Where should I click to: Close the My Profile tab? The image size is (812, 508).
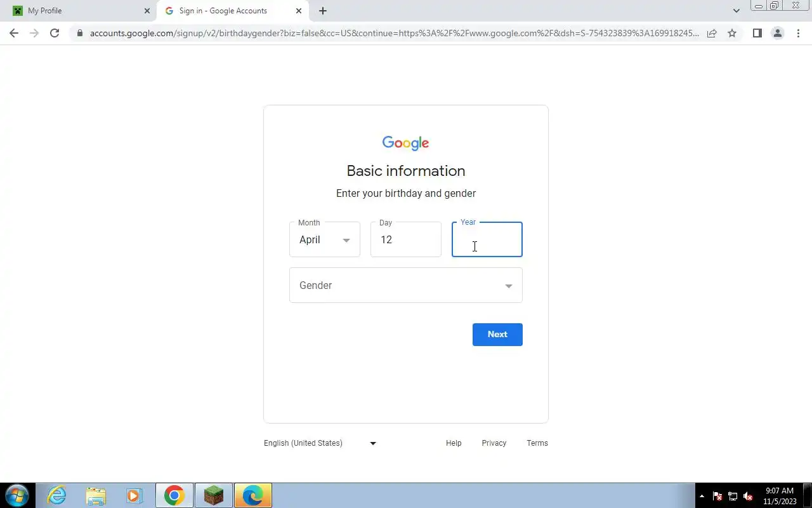(147, 11)
